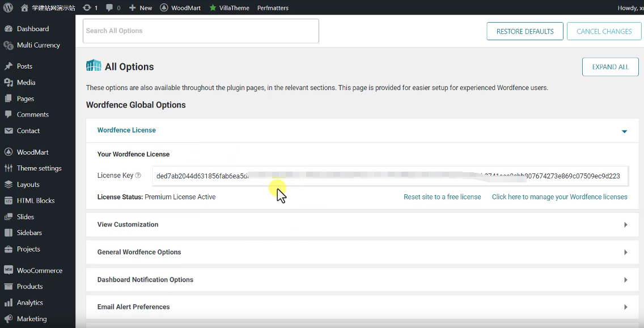Click inside the License Key field
Viewport: 644px width, 328px height.
(x=390, y=176)
